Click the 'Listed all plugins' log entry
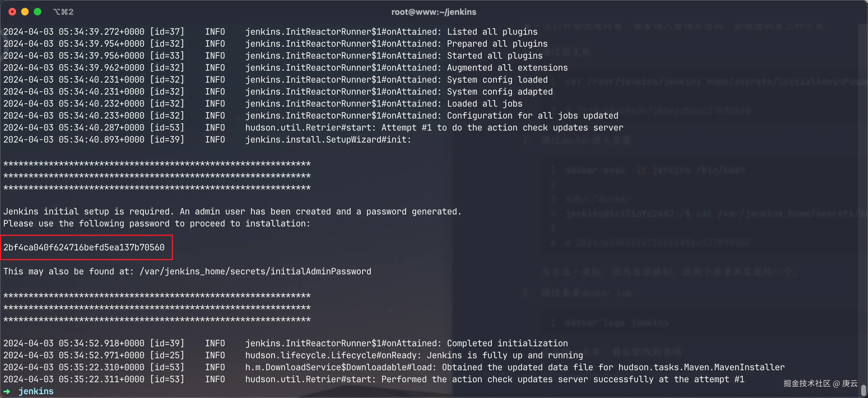 coord(270,32)
